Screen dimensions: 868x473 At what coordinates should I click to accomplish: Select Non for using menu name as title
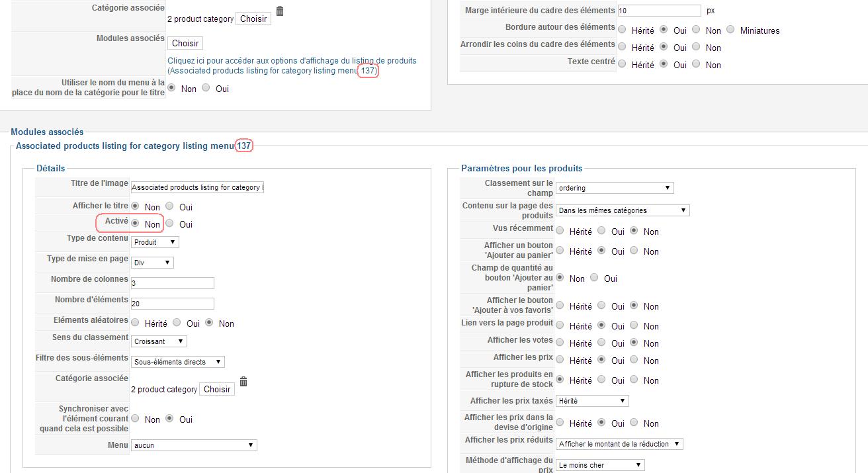pos(172,87)
